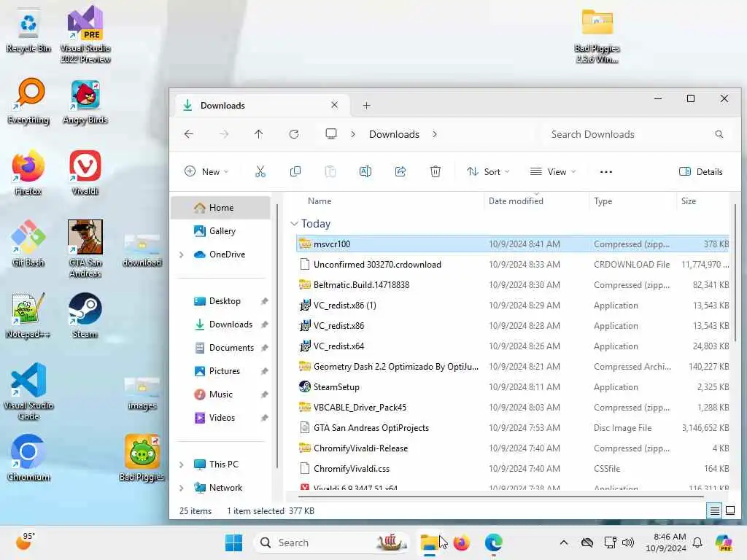Viewport: 747px width, 560px height.
Task: Toggle the Details pane button
Action: (x=700, y=171)
